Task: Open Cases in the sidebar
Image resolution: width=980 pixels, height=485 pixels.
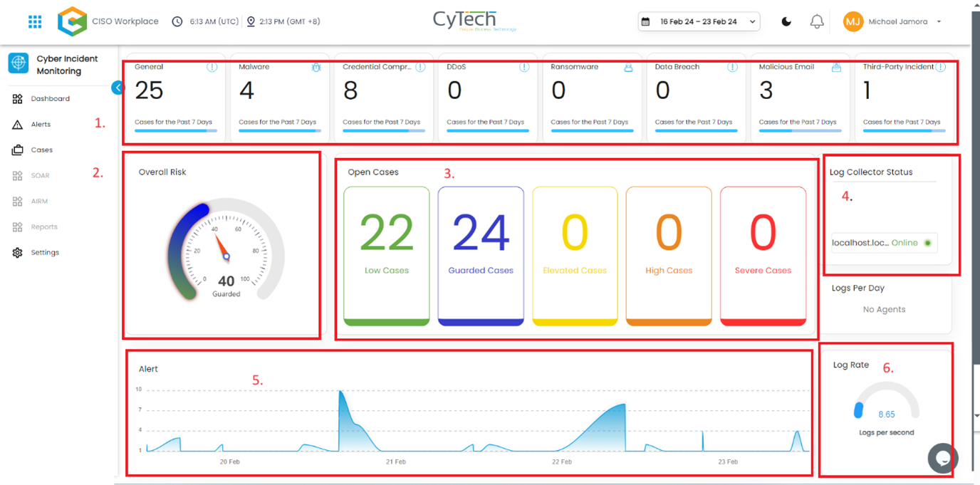Action: point(42,150)
